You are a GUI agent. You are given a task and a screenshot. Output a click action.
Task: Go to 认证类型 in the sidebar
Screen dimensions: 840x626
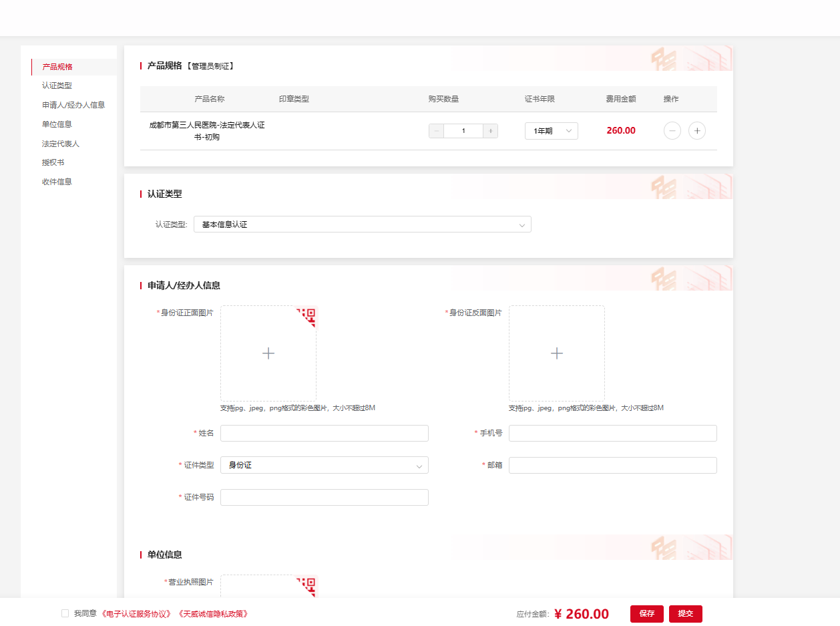point(57,86)
